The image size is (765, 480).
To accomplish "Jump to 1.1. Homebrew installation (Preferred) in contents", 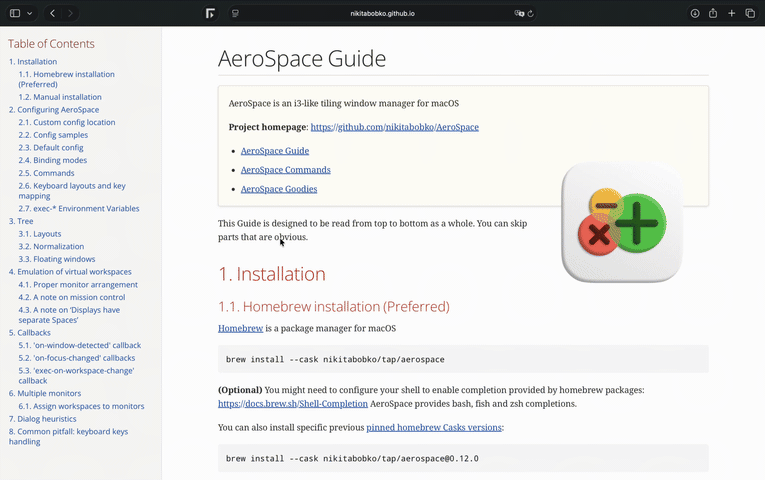I will pos(66,79).
